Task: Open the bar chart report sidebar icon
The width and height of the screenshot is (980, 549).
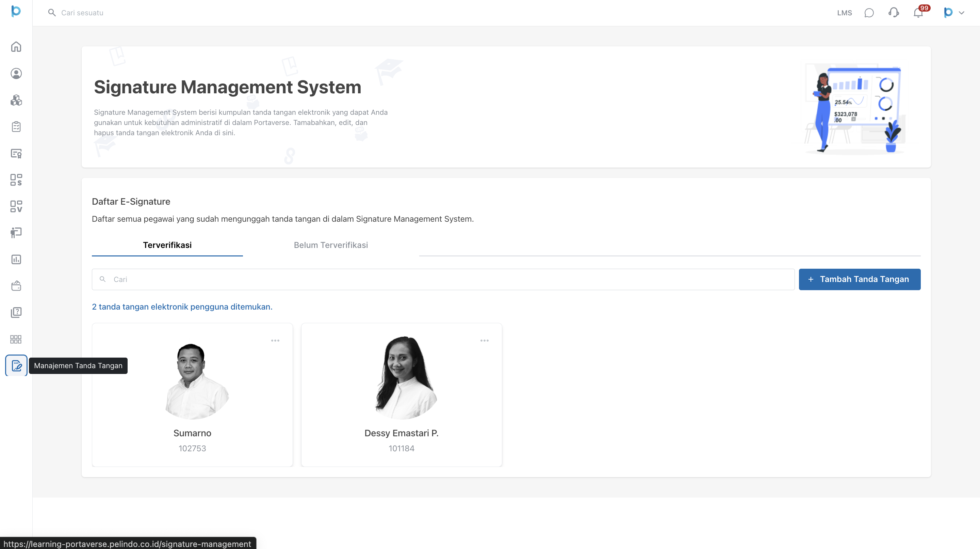Action: [16, 259]
